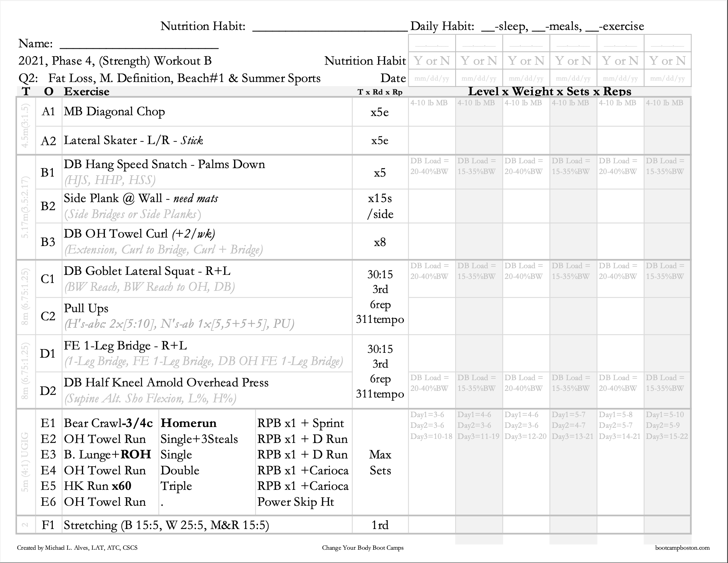Click the 30:15 3rd 6rep 311tempo cell for C1
Image resolution: width=728 pixels, height=563 pixels.
click(380, 297)
